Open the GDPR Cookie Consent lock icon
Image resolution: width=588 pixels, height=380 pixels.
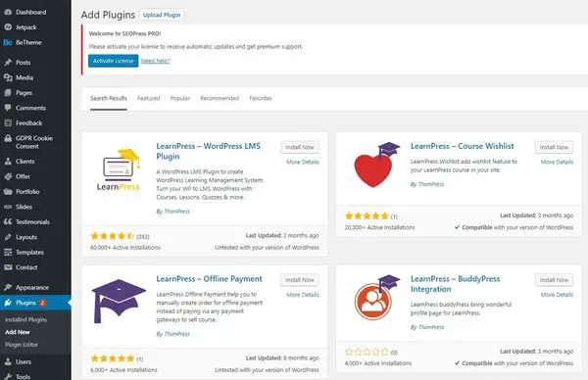pos(8,138)
